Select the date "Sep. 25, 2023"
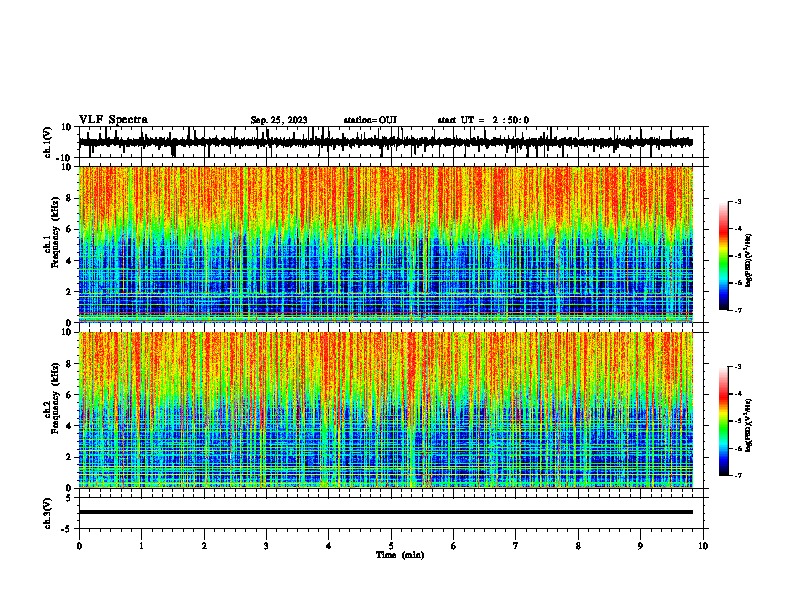 [x=279, y=120]
